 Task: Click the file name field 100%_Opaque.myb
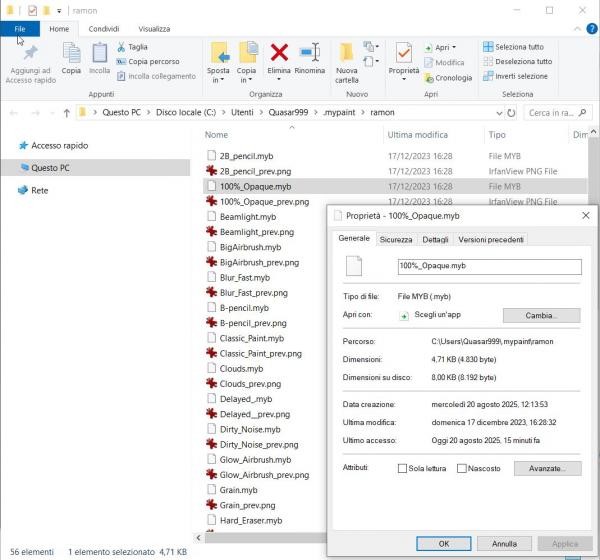point(489,266)
